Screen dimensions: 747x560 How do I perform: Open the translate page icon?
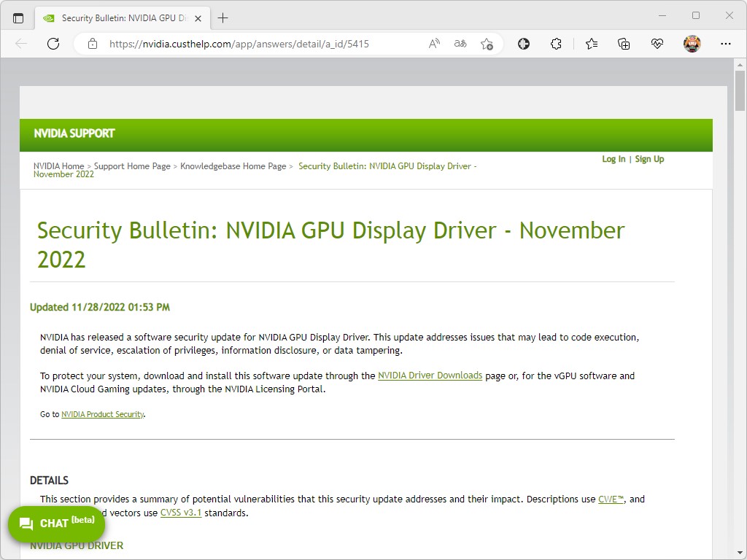click(x=460, y=44)
